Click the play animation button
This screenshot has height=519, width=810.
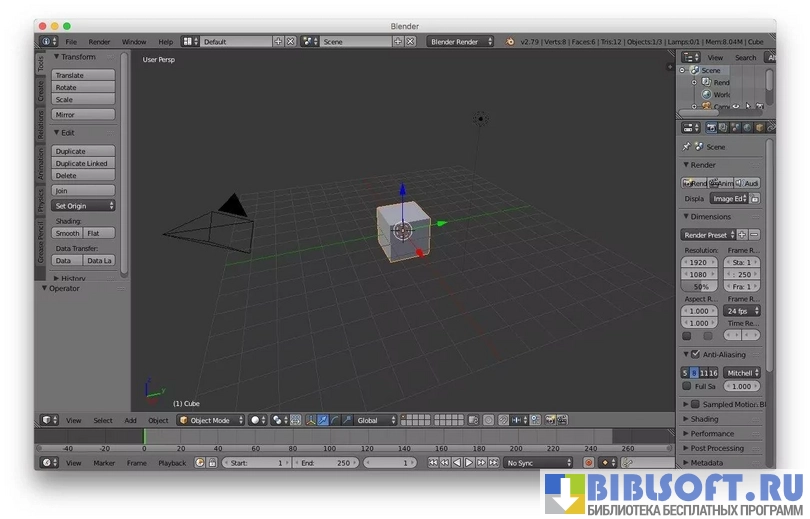[x=469, y=463]
